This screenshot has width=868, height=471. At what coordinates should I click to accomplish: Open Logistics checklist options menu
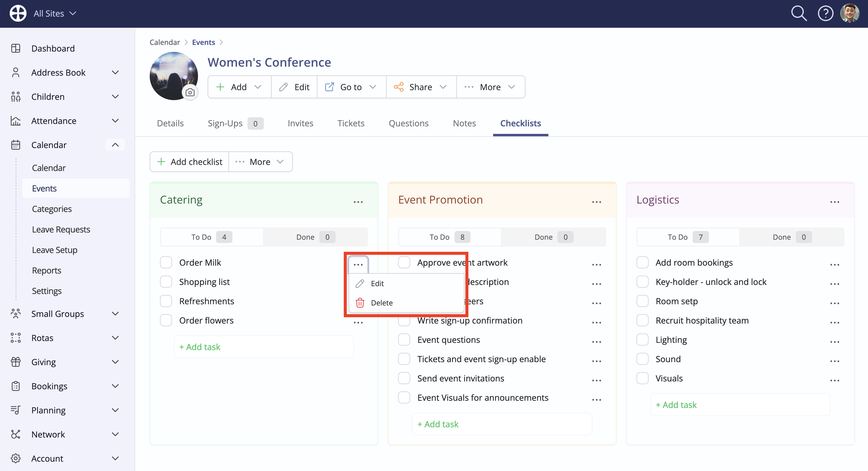point(834,202)
